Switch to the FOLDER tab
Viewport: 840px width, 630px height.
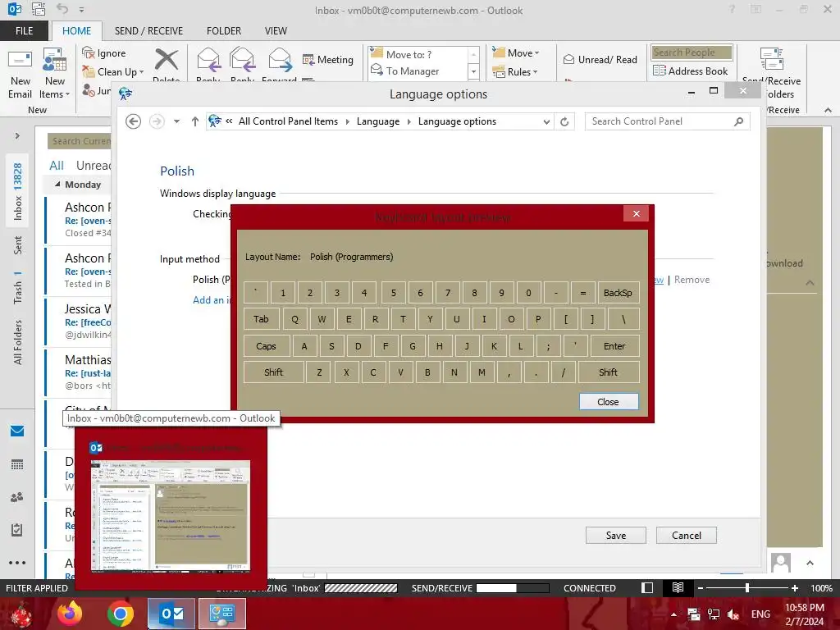click(x=224, y=30)
